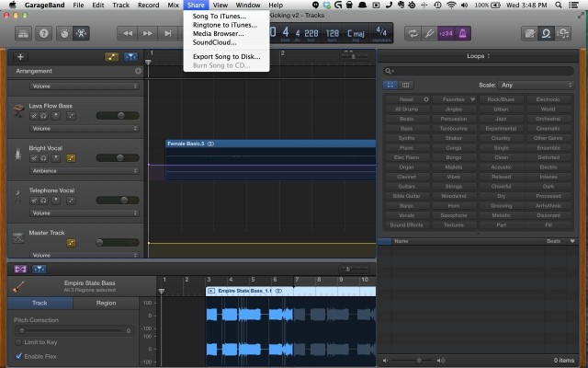Toggle the Limit to Key option
This screenshot has height=368, width=588.
coord(18,342)
